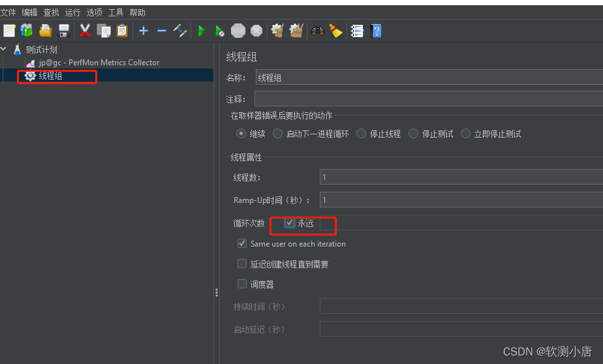Start the test with green play icon

[x=202, y=31]
